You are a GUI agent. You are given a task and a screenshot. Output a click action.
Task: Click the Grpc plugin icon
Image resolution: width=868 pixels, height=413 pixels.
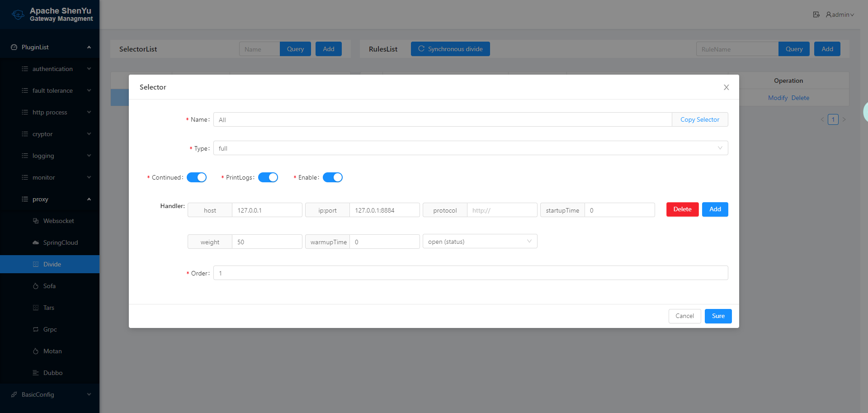click(36, 329)
